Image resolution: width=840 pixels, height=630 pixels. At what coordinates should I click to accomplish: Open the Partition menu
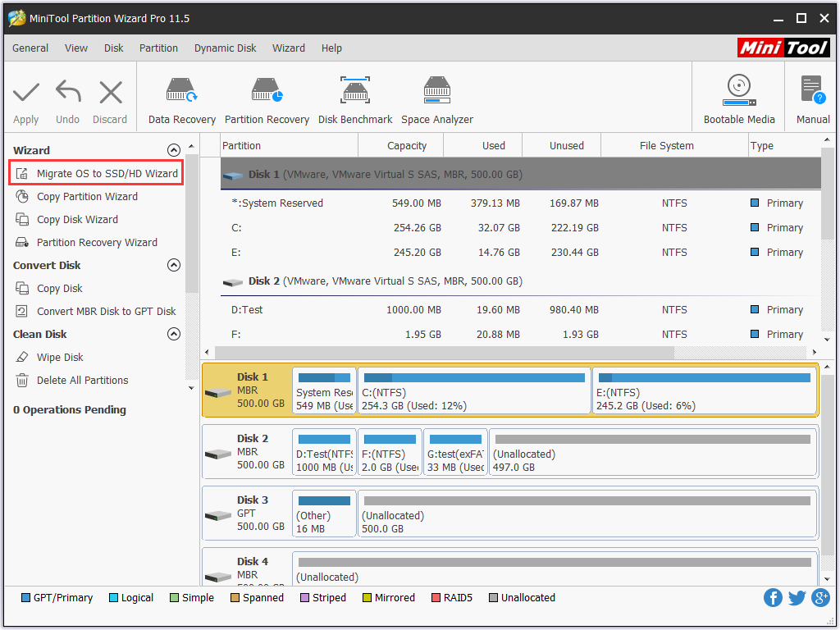(158, 48)
